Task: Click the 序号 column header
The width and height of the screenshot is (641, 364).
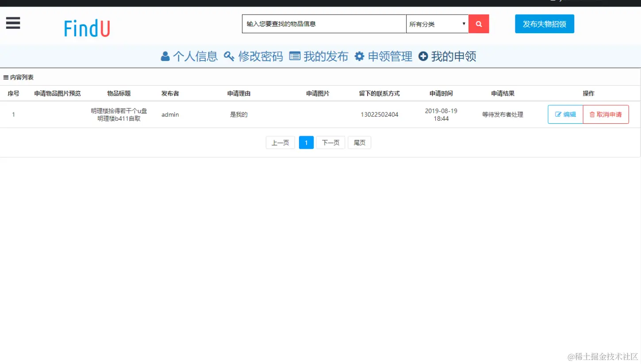Action: (x=14, y=93)
